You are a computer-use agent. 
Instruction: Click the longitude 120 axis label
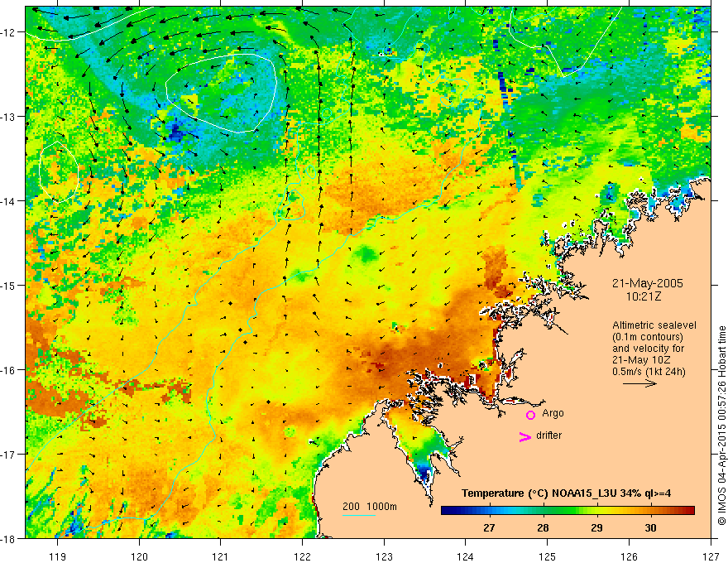(x=139, y=556)
